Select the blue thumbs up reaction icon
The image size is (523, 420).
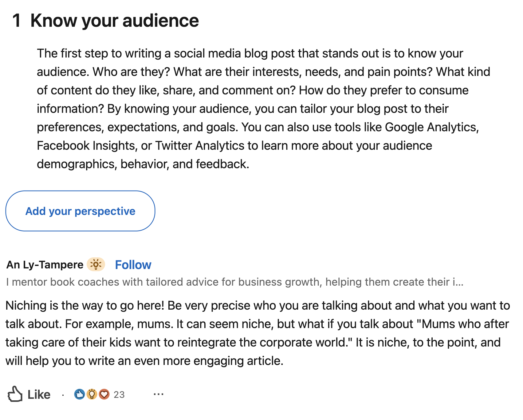point(80,394)
